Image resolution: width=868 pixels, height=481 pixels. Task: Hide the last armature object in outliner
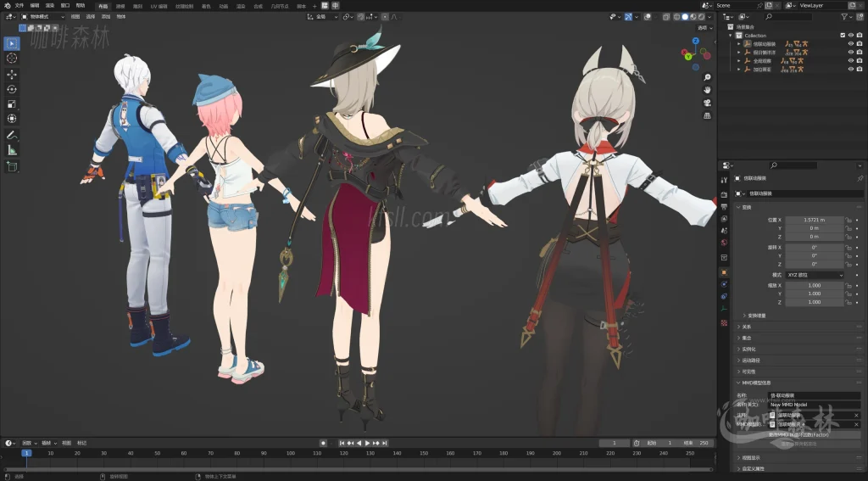[x=851, y=70]
